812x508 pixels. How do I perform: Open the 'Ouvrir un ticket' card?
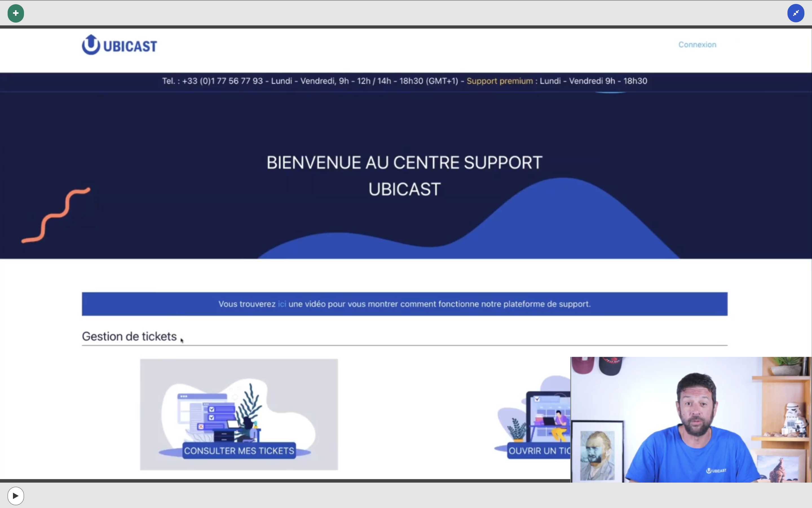pyautogui.click(x=532, y=417)
